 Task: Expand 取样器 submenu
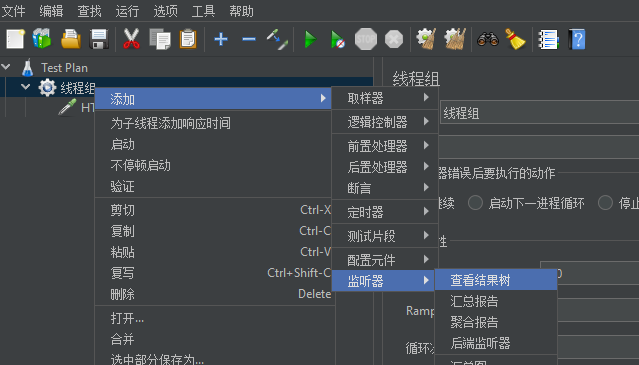385,98
